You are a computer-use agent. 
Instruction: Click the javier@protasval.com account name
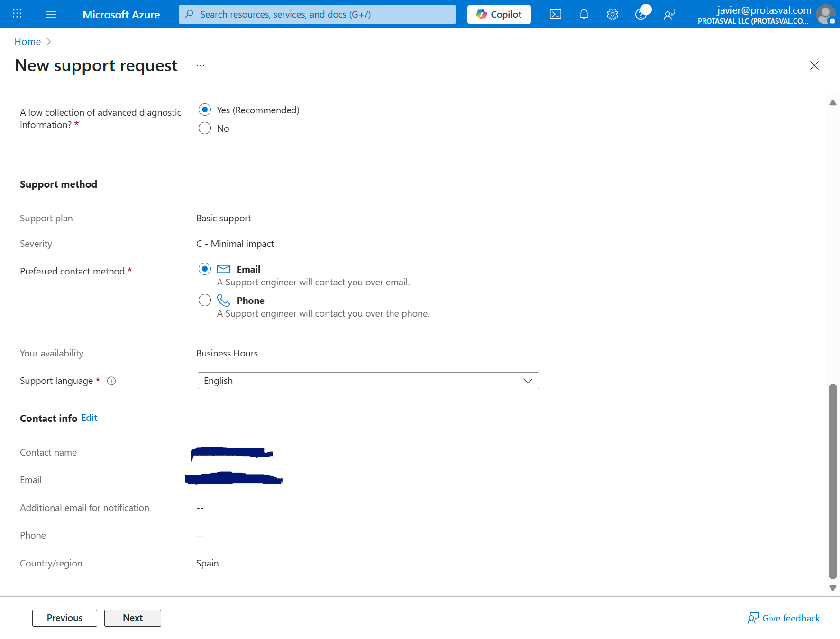pyautogui.click(x=764, y=10)
